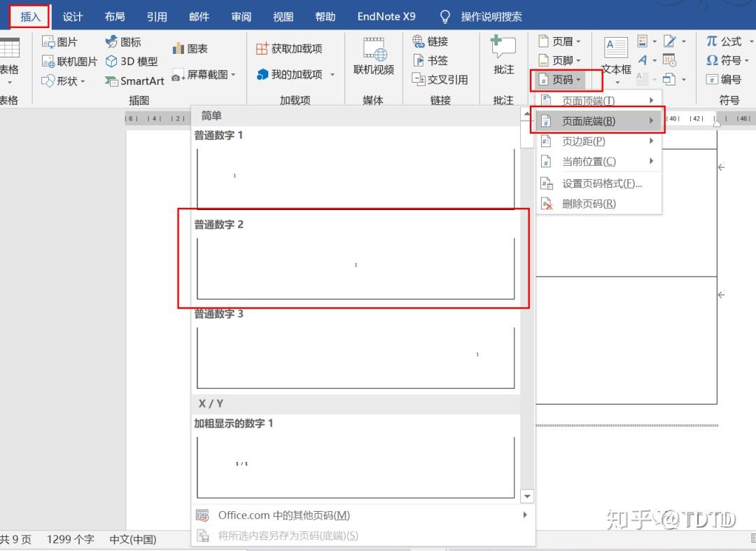The height and width of the screenshot is (551, 756).
Task: Open the 页脚 footer dropdown
Action: tap(559, 60)
